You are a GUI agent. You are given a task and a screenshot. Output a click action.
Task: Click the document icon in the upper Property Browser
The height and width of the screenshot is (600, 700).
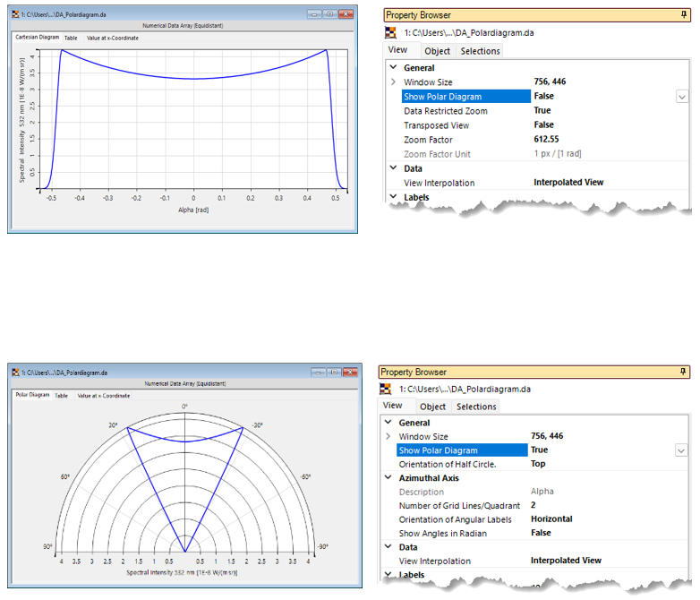point(389,32)
